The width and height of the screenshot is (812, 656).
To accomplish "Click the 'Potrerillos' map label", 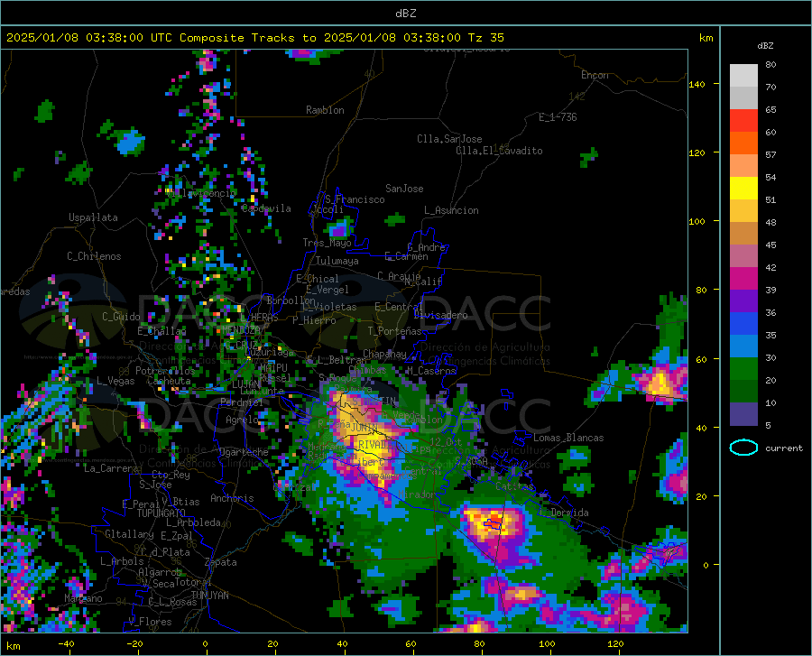I will [165, 371].
